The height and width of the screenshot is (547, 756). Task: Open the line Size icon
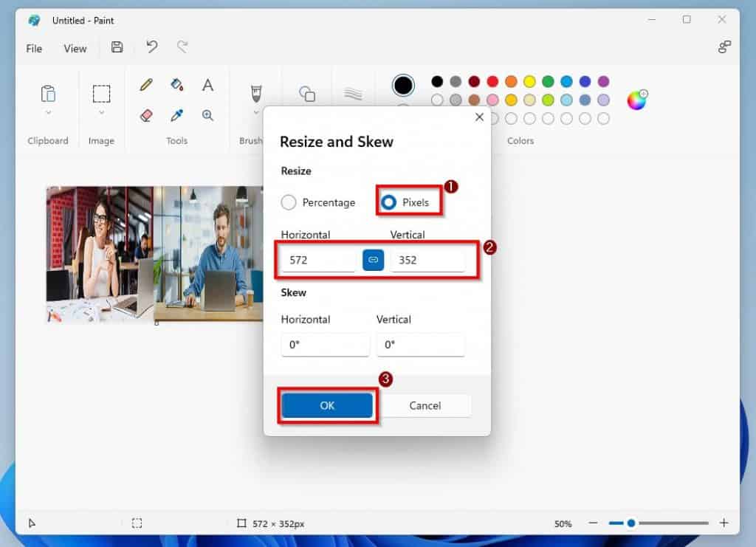pos(353,93)
